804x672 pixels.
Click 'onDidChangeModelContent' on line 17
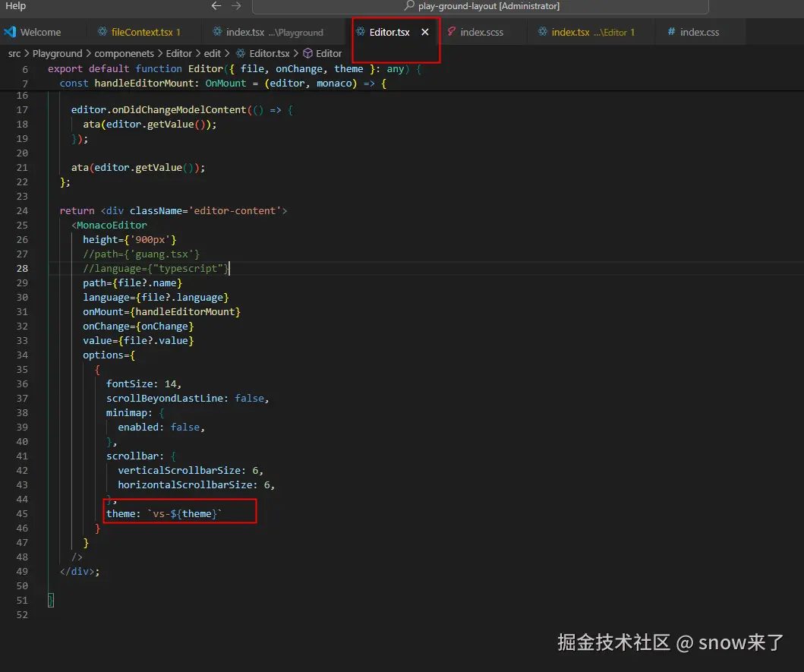click(179, 110)
